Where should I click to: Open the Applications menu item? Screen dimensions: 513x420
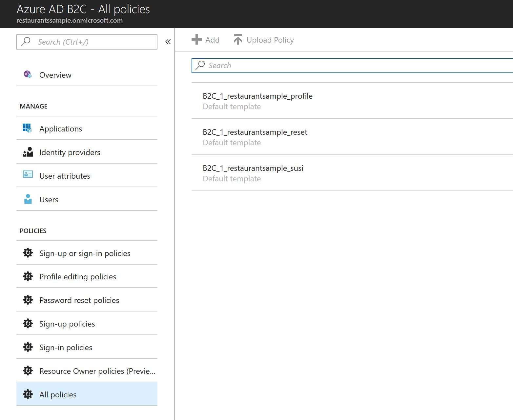click(87, 128)
